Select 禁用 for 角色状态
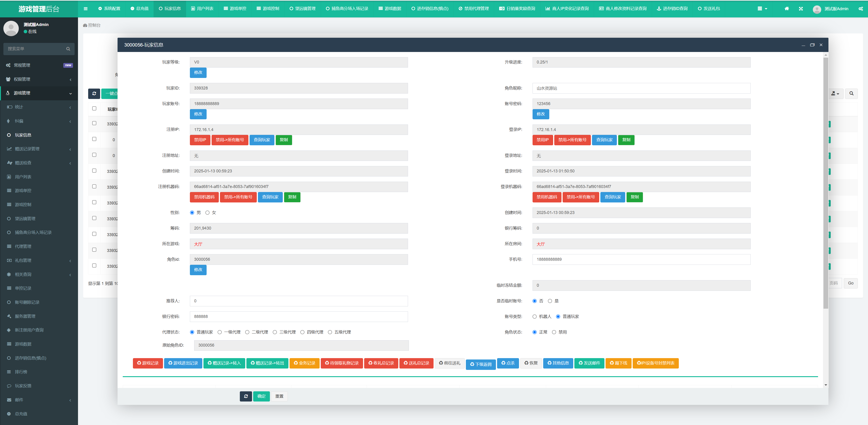868x425 pixels. coord(554,332)
